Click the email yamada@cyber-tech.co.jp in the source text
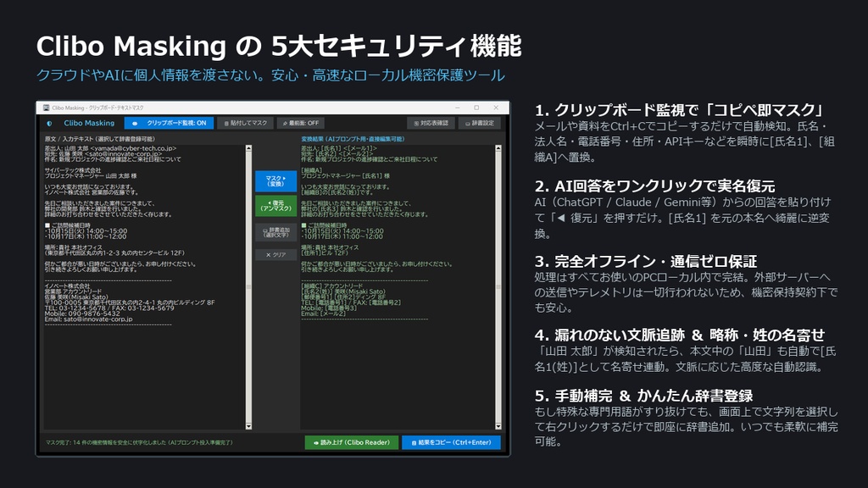 [133, 148]
